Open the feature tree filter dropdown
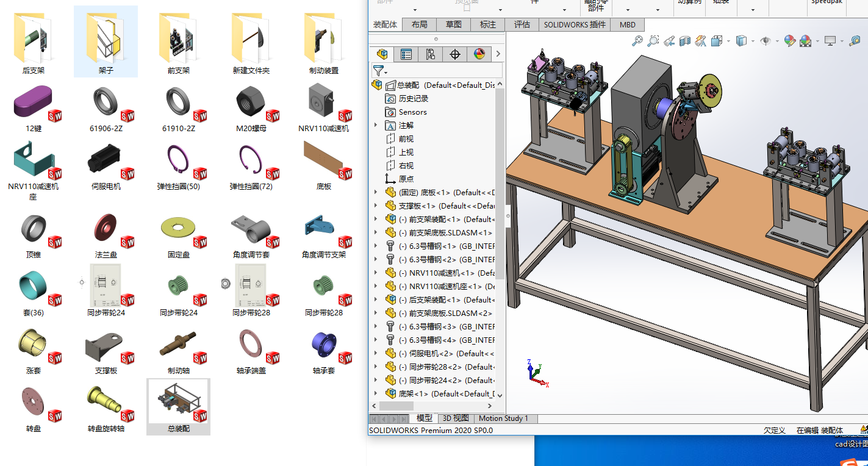868x466 pixels. click(x=381, y=71)
